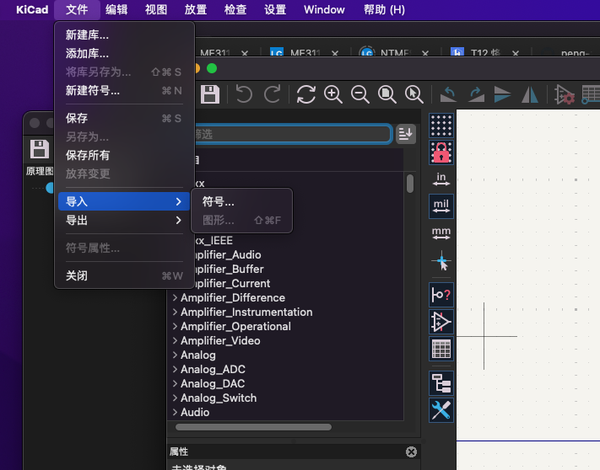Click the sort order button beside filter field
Image resolution: width=600 pixels, height=470 pixels.
coord(406,134)
